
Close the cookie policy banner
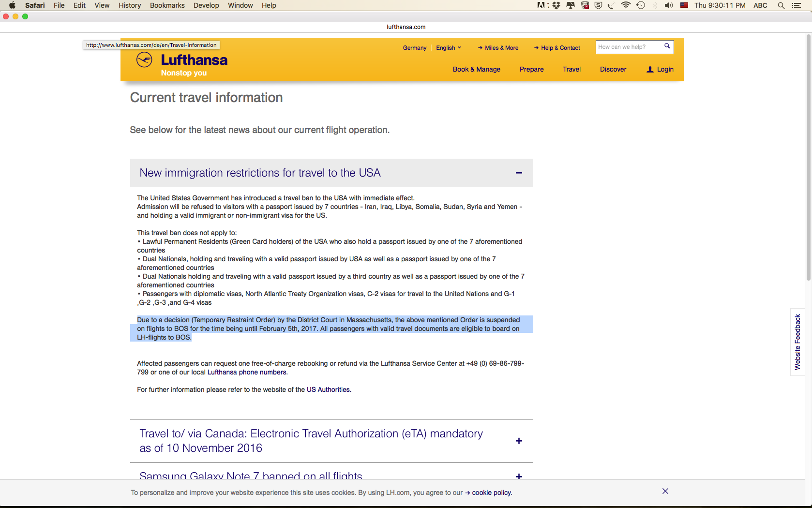pyautogui.click(x=665, y=491)
